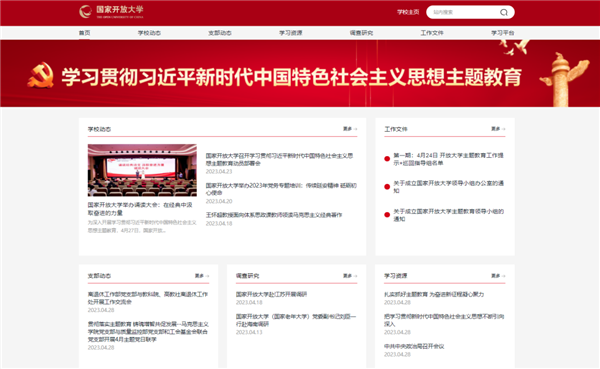Open 扎实抓好主题教育 article in 学习资源
The width and height of the screenshot is (600, 369).
click(434, 294)
